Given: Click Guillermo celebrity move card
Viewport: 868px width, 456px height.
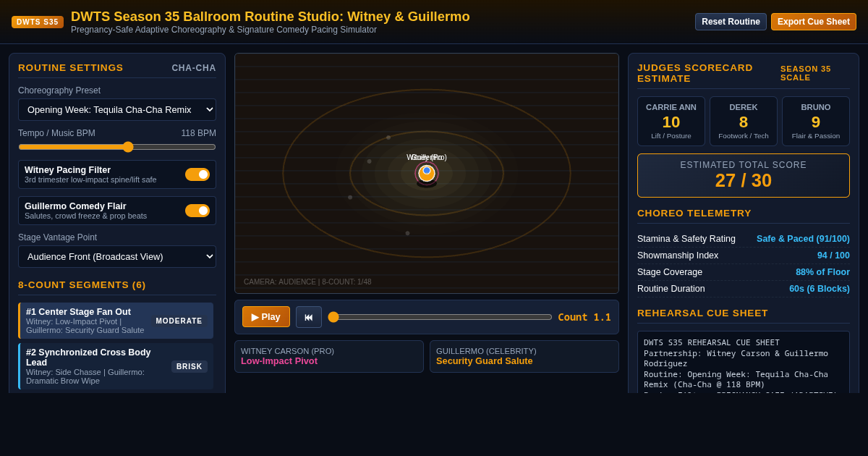Looking at the screenshot, I should pos(524,356).
